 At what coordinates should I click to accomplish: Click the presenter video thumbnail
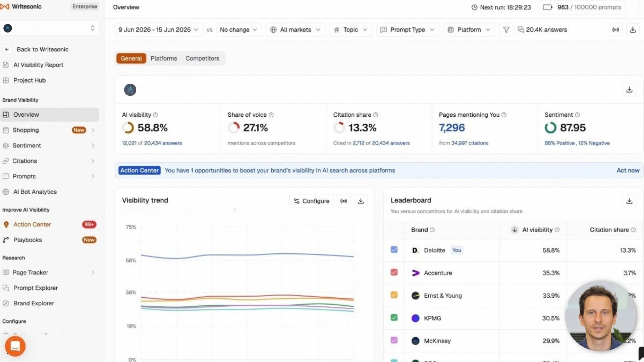coord(600,316)
